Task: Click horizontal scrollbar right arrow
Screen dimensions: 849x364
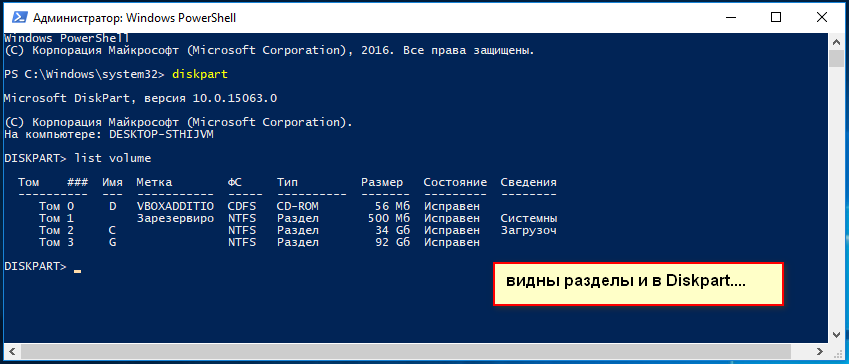Action: [x=821, y=351]
